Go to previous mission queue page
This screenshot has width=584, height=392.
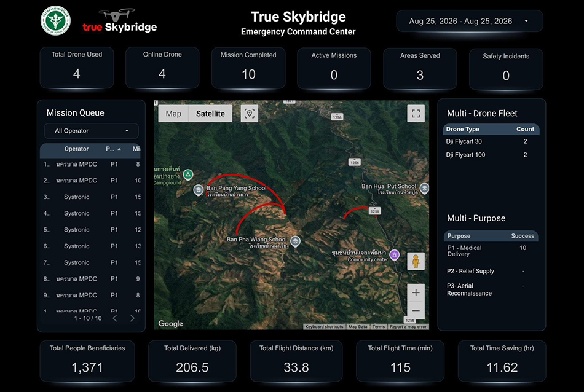click(x=115, y=318)
